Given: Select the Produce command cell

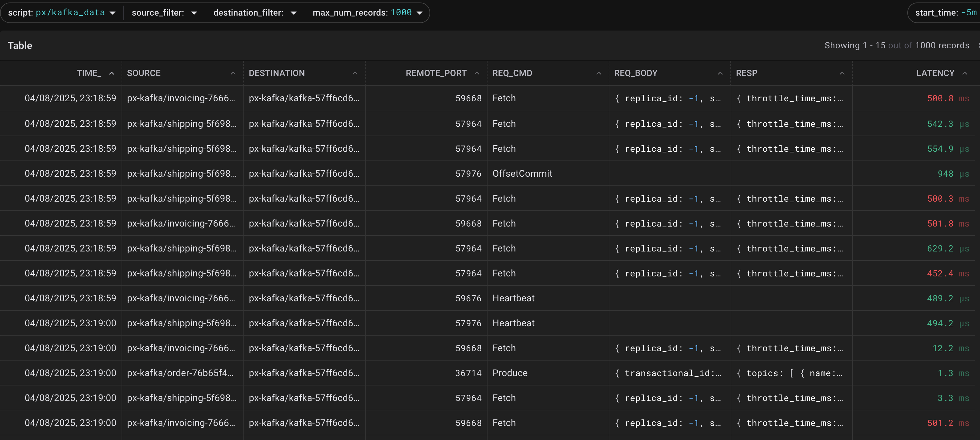Looking at the screenshot, I should tap(548, 373).
